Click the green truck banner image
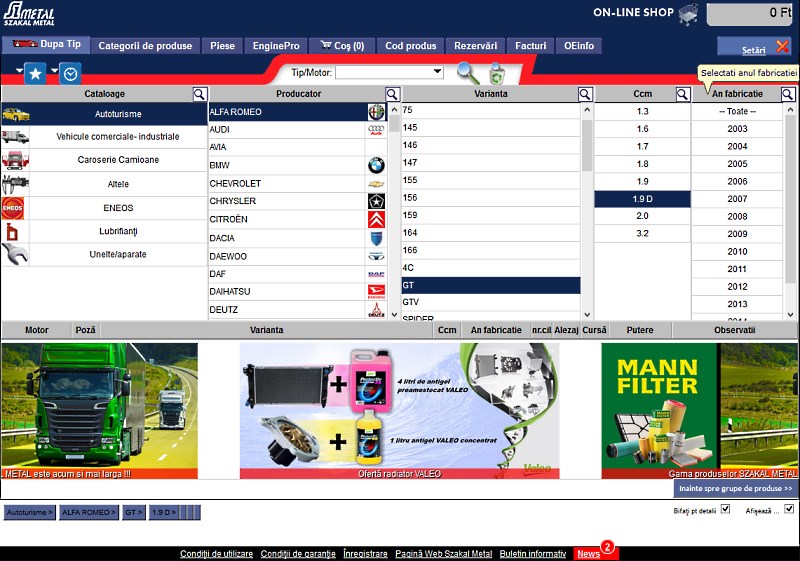The width and height of the screenshot is (800, 561). [99, 411]
